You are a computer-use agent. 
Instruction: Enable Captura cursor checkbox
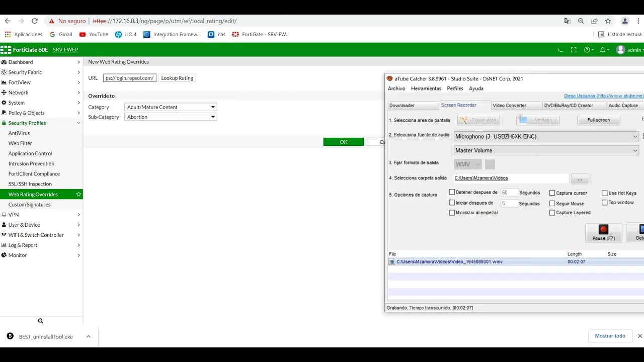[x=552, y=193]
